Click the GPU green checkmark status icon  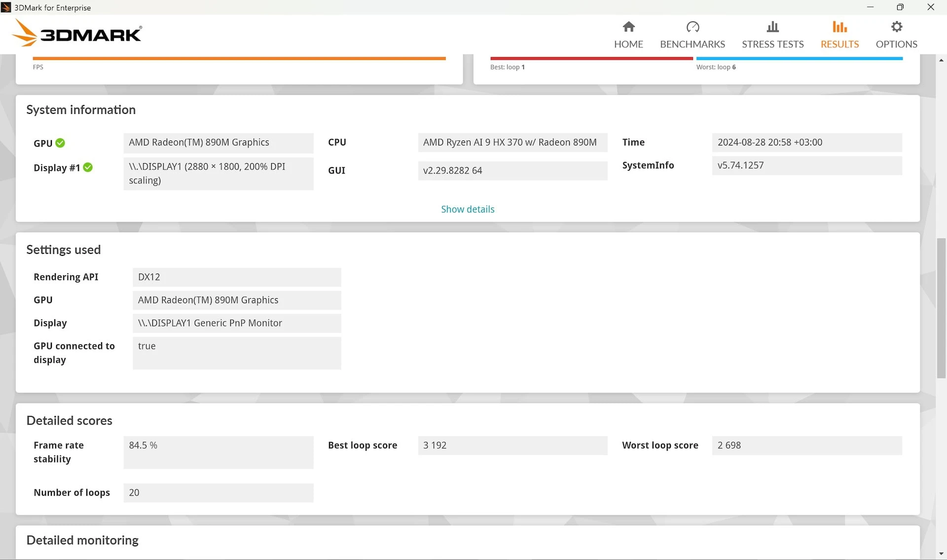point(60,143)
